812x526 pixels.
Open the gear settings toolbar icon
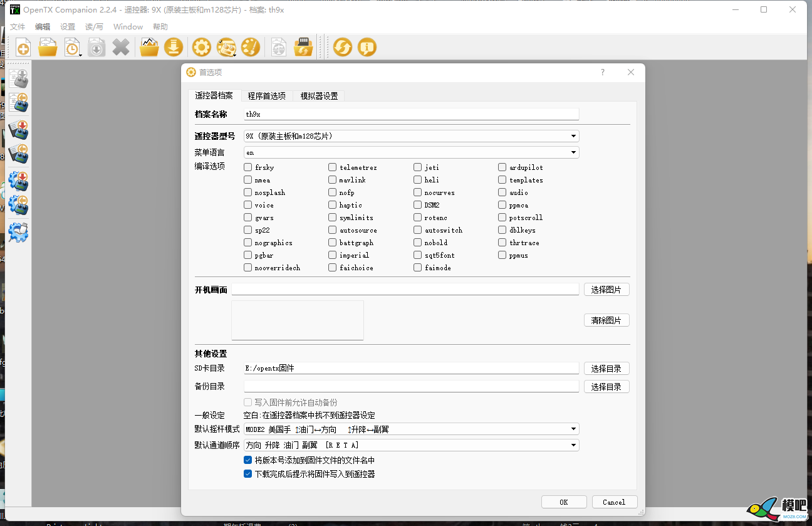(201, 47)
